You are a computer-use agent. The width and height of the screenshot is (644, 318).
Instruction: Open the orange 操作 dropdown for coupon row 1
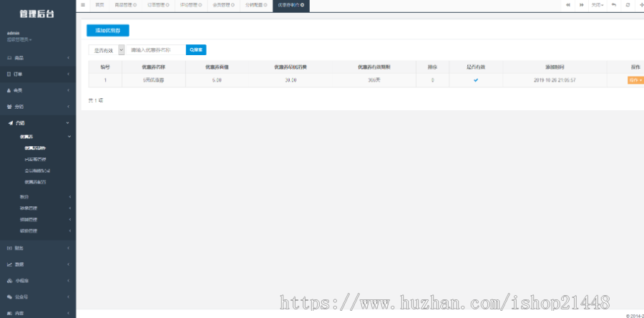635,80
